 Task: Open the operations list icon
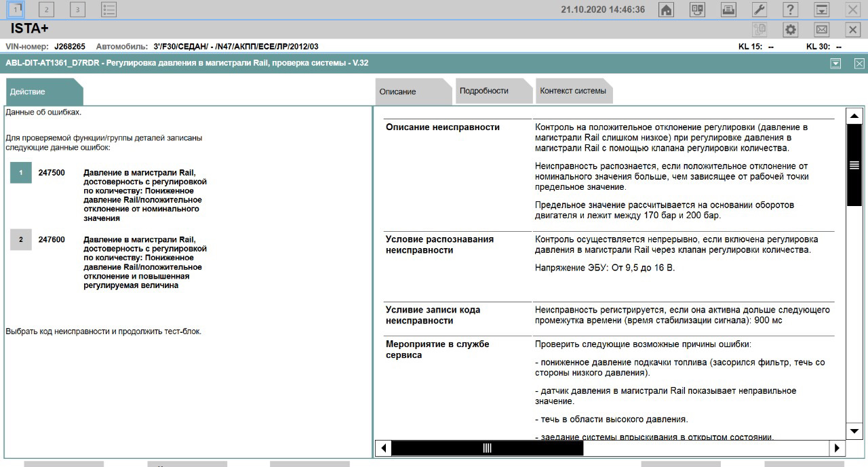tap(109, 9)
